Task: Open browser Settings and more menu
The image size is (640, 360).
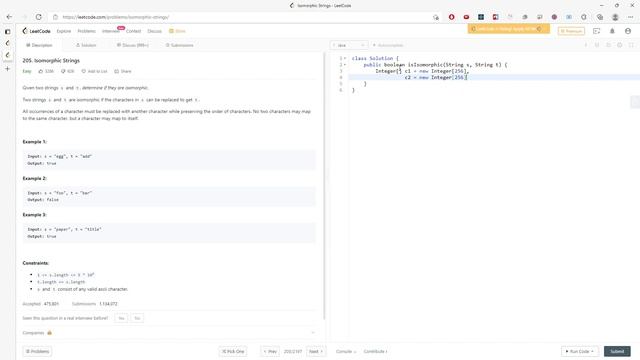Action: [631, 17]
